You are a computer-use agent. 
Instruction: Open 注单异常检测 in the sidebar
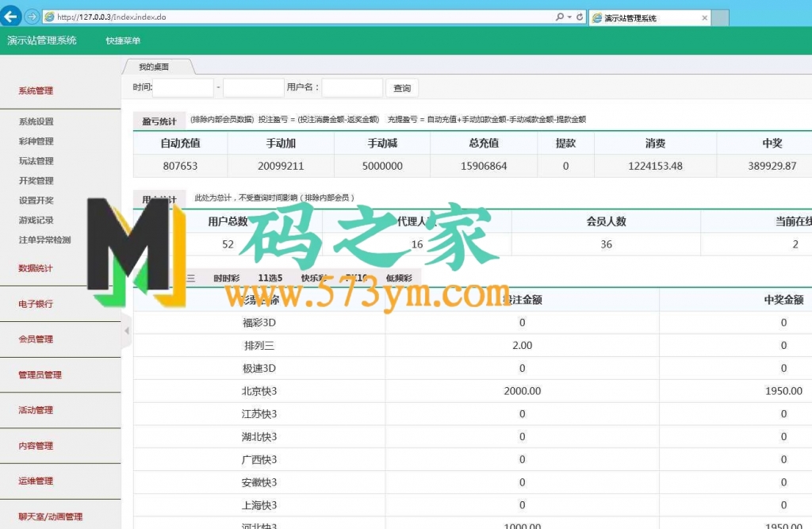click(44, 240)
